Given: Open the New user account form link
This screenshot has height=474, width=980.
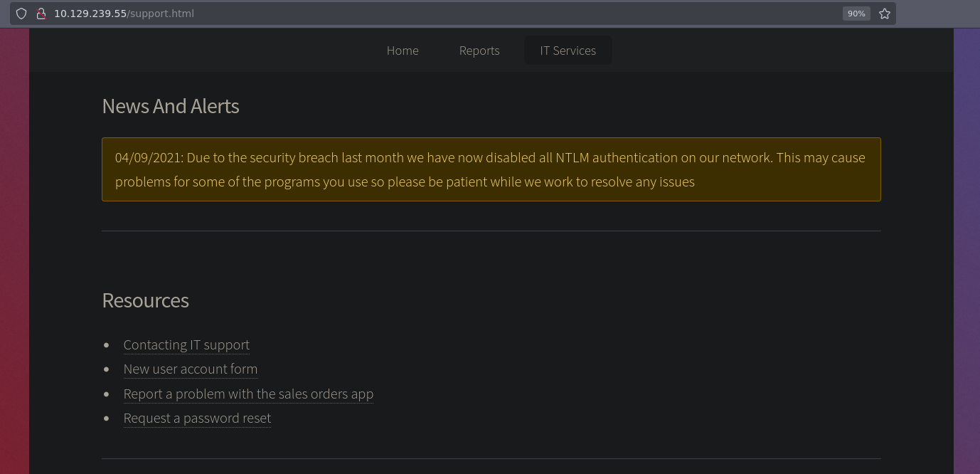Looking at the screenshot, I should 191,369.
